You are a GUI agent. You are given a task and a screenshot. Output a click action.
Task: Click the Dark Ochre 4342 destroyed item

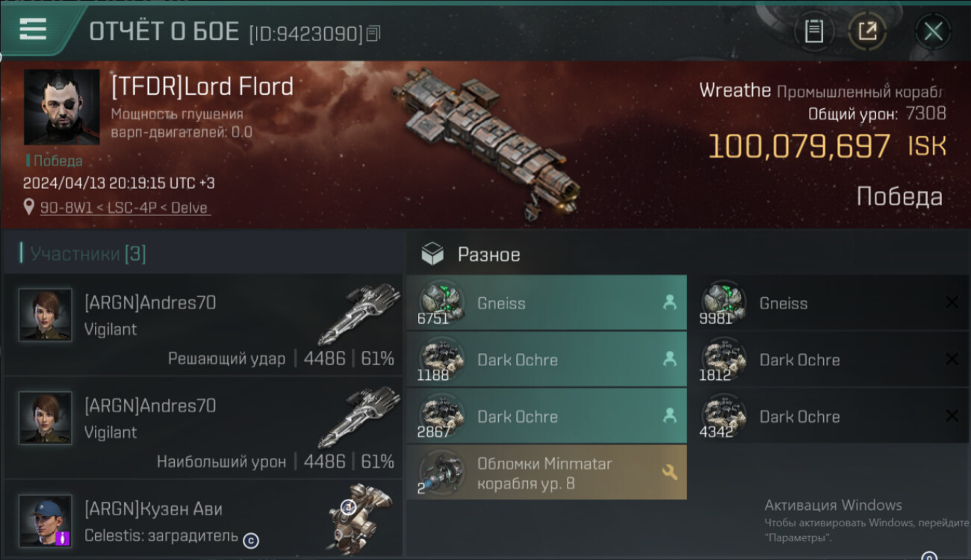point(828,417)
